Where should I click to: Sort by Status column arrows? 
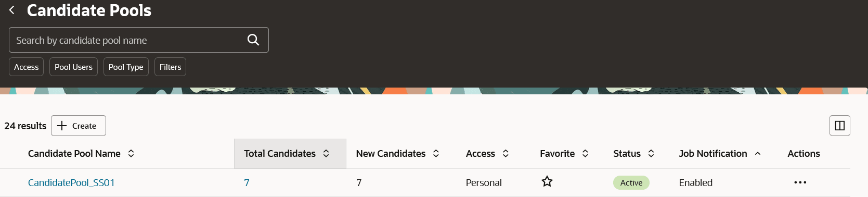click(x=651, y=153)
